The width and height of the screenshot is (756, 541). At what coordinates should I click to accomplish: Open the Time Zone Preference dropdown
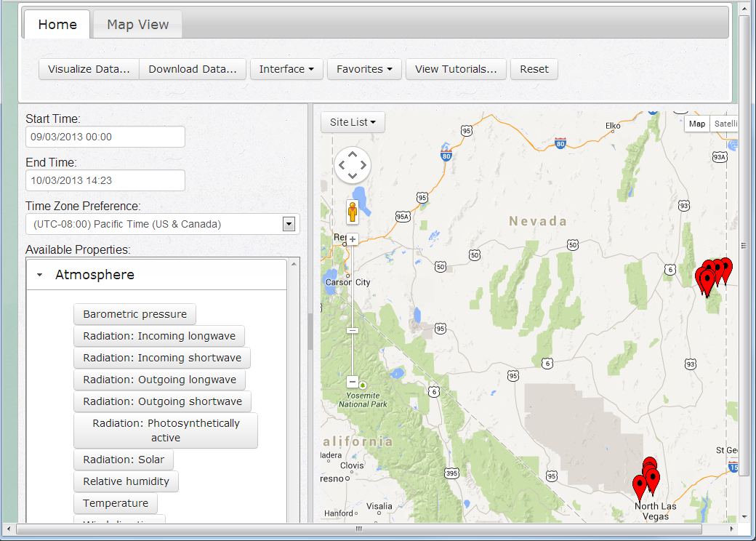pyautogui.click(x=289, y=224)
